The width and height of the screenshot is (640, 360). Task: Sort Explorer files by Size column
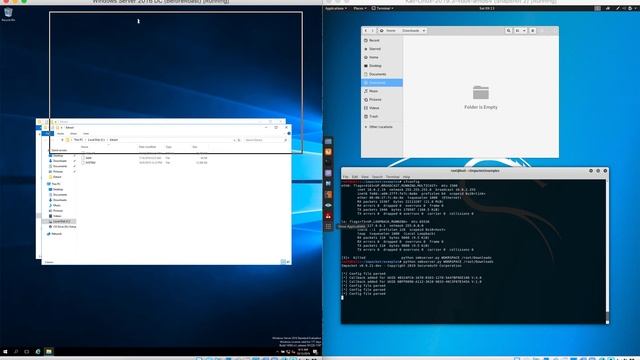click(x=195, y=147)
